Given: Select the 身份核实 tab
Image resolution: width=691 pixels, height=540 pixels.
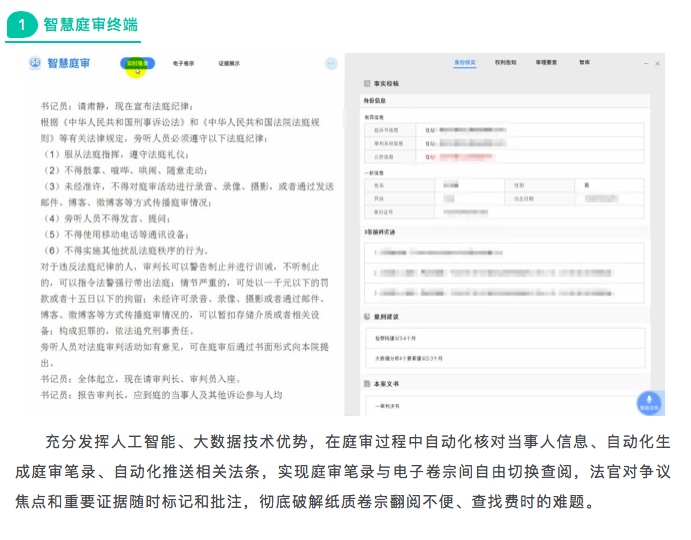Looking at the screenshot, I should (x=464, y=62).
